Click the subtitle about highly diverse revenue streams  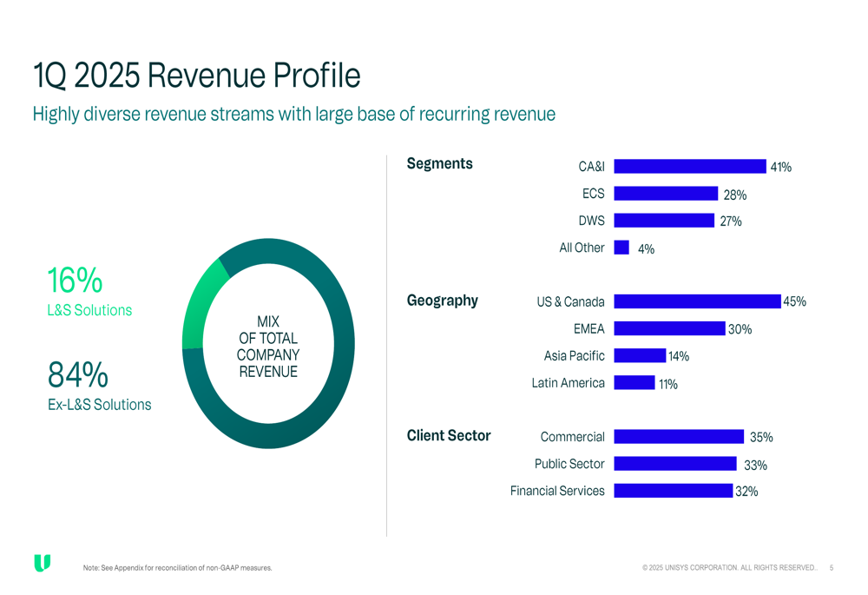[294, 114]
